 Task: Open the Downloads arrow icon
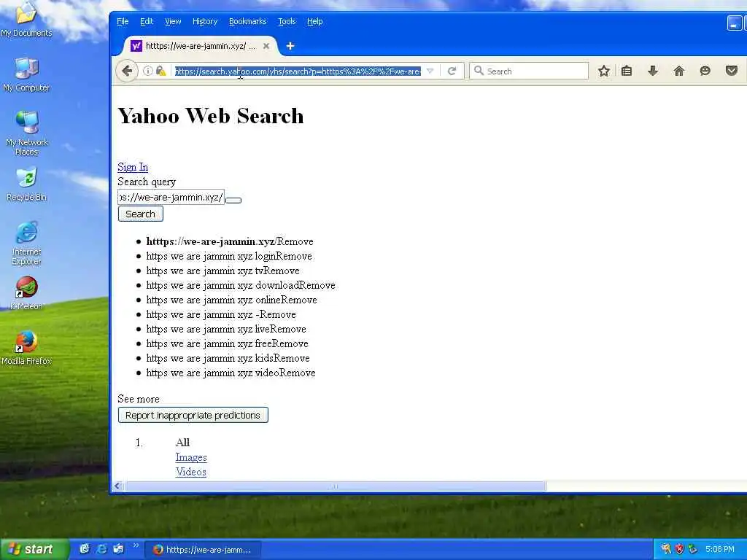point(653,71)
